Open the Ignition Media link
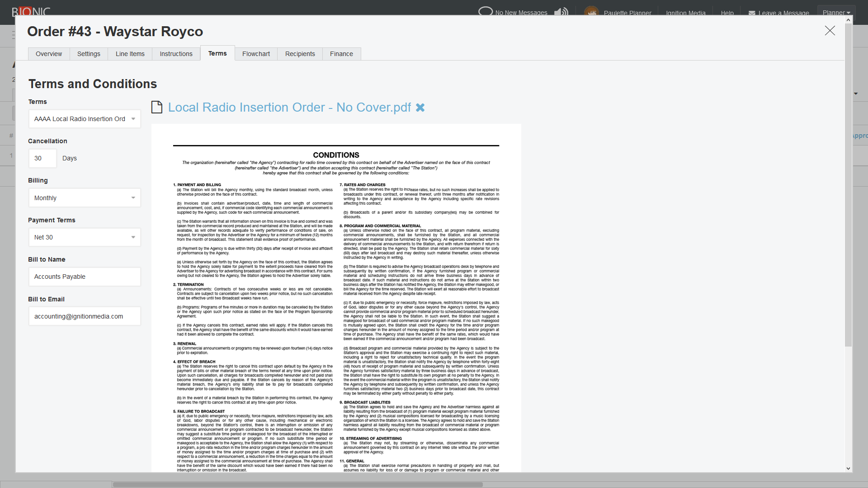 pyautogui.click(x=685, y=13)
